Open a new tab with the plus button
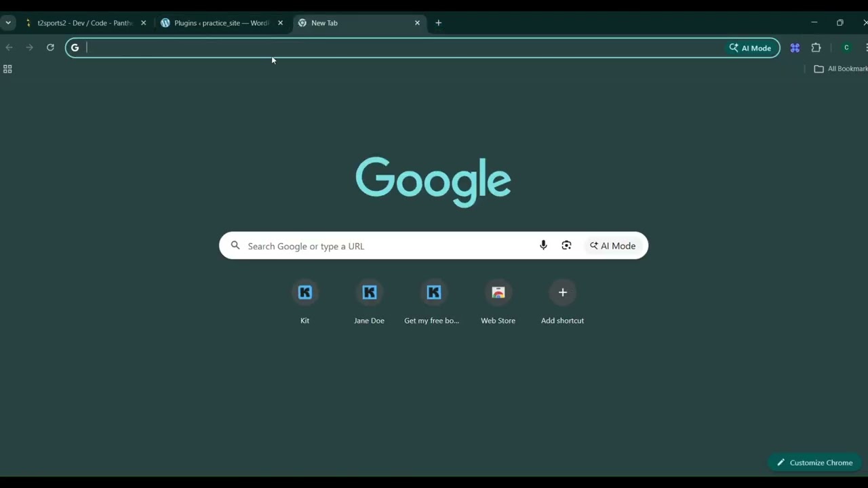Image resolution: width=868 pixels, height=488 pixels. point(438,23)
